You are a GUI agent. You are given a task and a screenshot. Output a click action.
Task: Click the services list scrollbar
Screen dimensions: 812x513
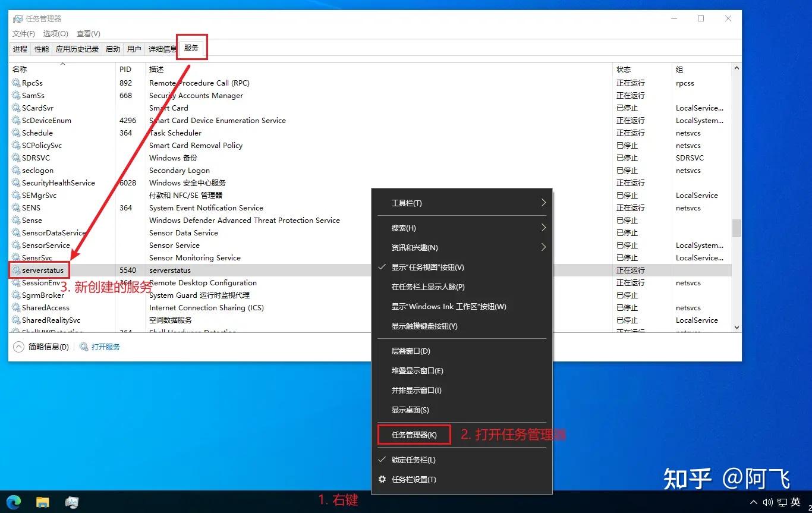pyautogui.click(x=737, y=226)
